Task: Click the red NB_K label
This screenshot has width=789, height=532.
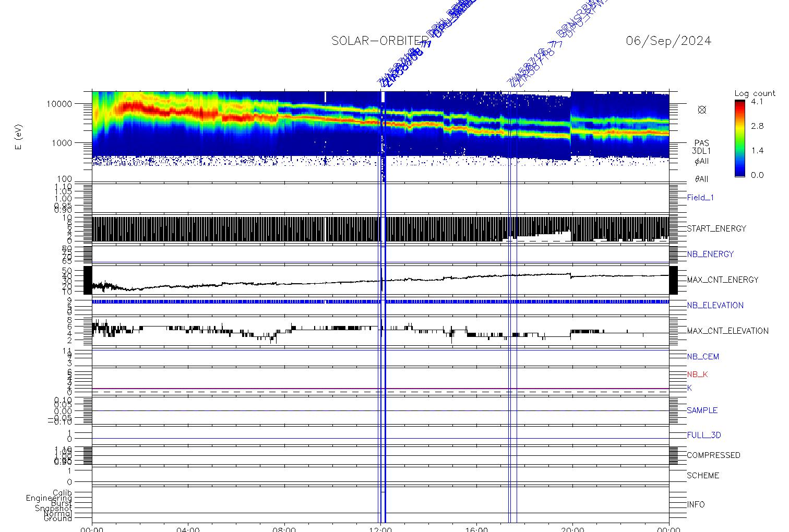Action: click(697, 374)
